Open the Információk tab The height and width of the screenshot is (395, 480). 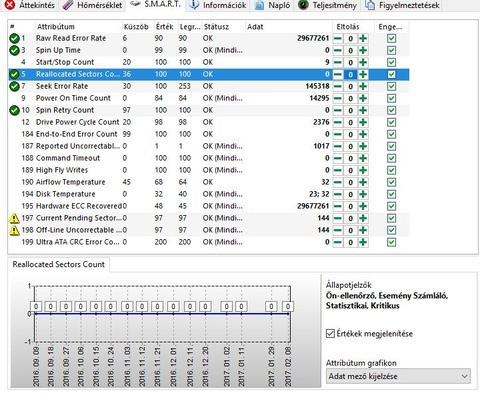click(217, 5)
